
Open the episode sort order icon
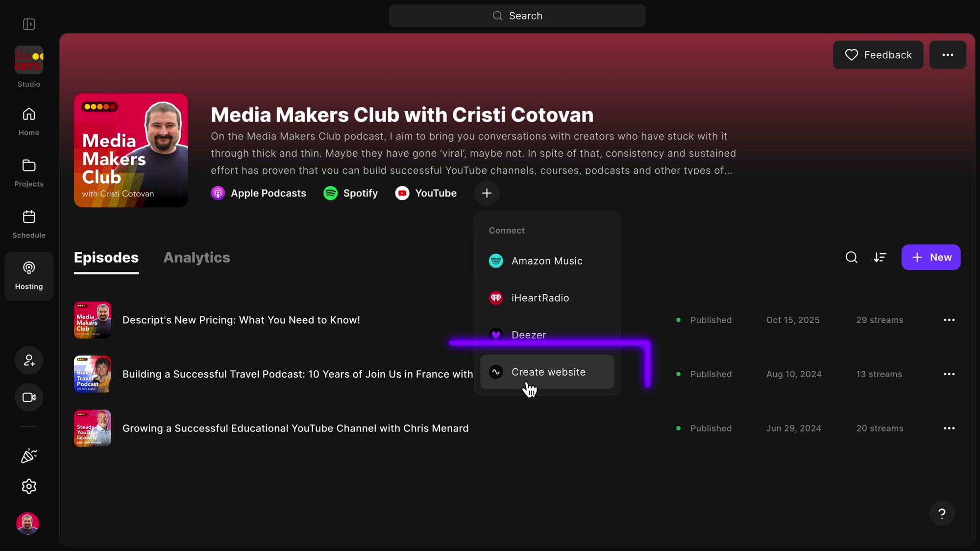point(880,257)
